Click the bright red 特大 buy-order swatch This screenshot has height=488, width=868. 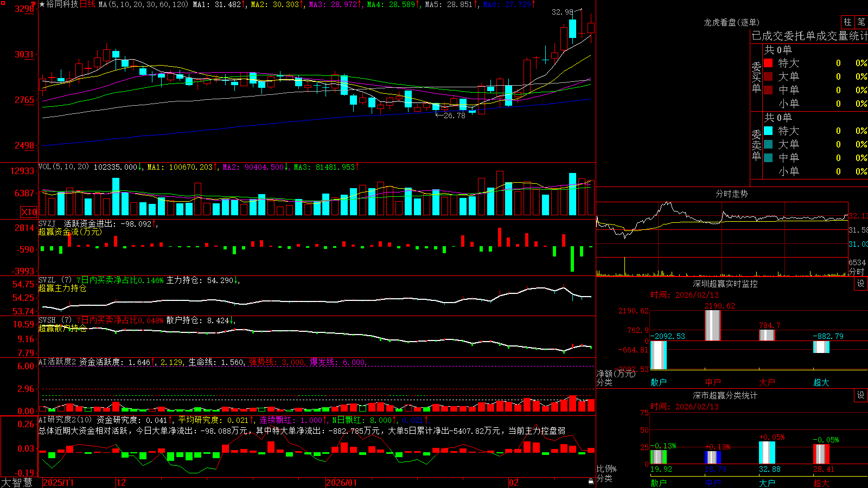768,63
